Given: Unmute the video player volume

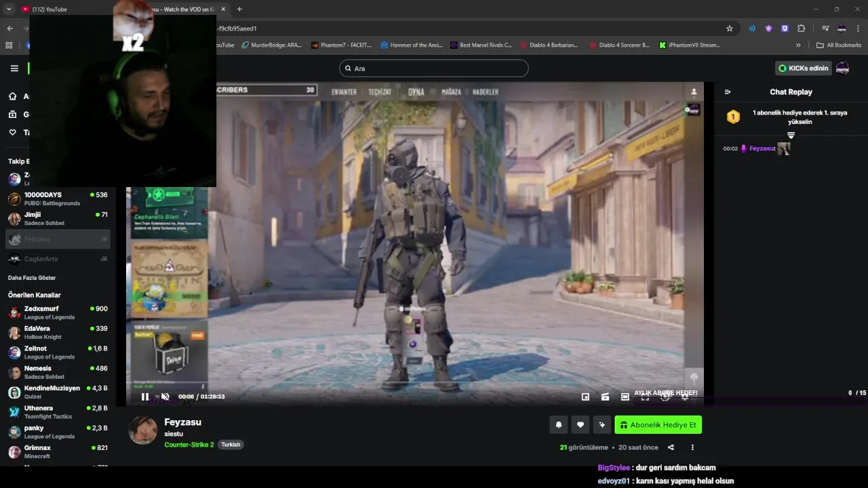Looking at the screenshot, I should point(165,396).
